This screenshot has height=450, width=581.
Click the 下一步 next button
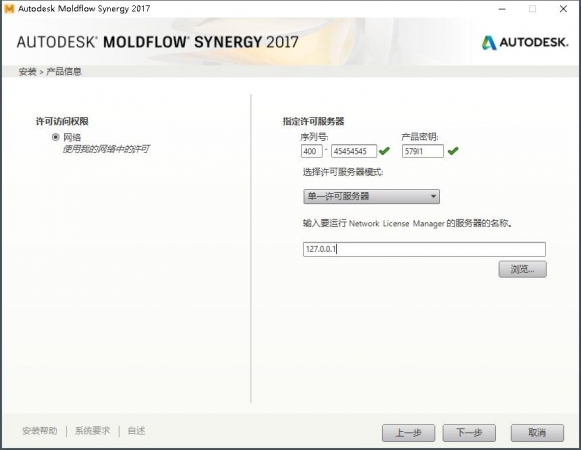coord(469,433)
